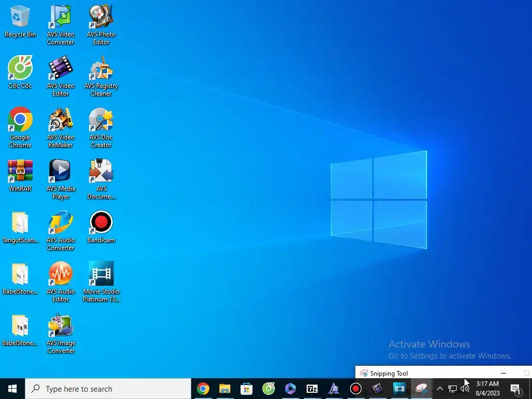Click the Movie Studio Platinum taskbar icon
Image resolution: width=532 pixels, height=399 pixels.
coord(400,389)
